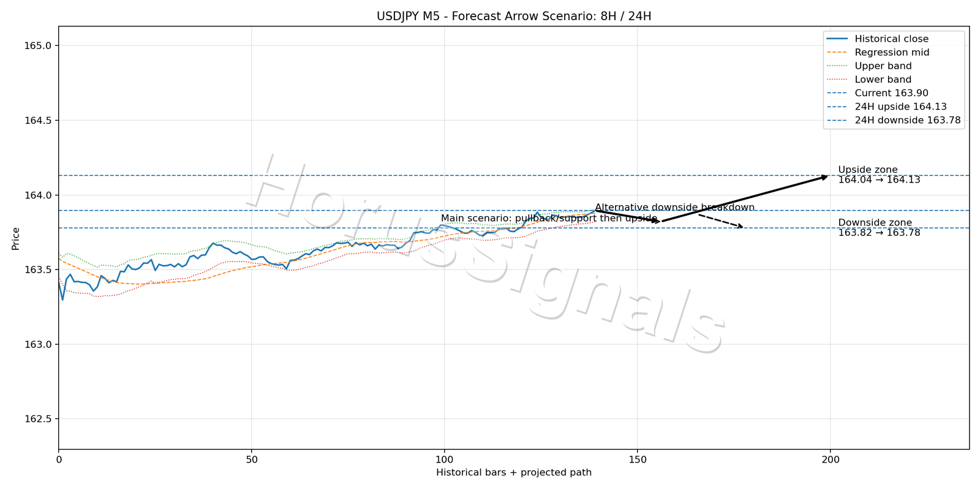Click the '24H upside 164.13' legend entry

pos(887,107)
